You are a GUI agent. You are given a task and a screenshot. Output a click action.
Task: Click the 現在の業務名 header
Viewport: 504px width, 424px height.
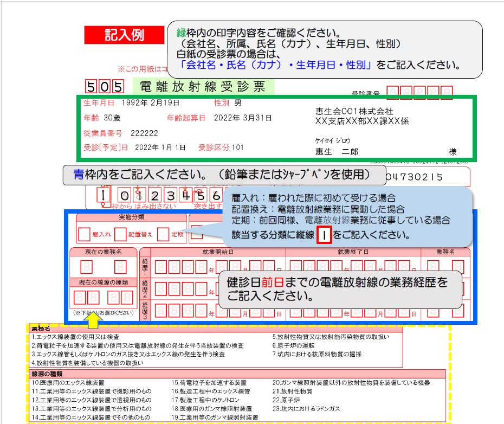click(x=103, y=252)
